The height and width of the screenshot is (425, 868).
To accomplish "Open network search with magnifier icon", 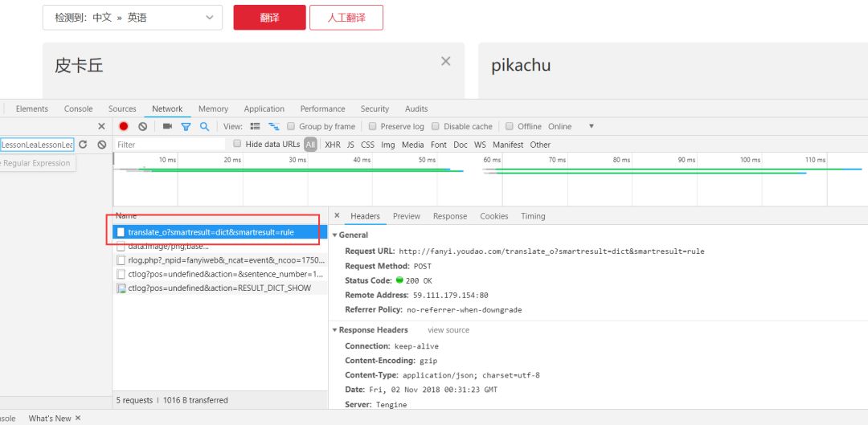I will pyautogui.click(x=204, y=126).
